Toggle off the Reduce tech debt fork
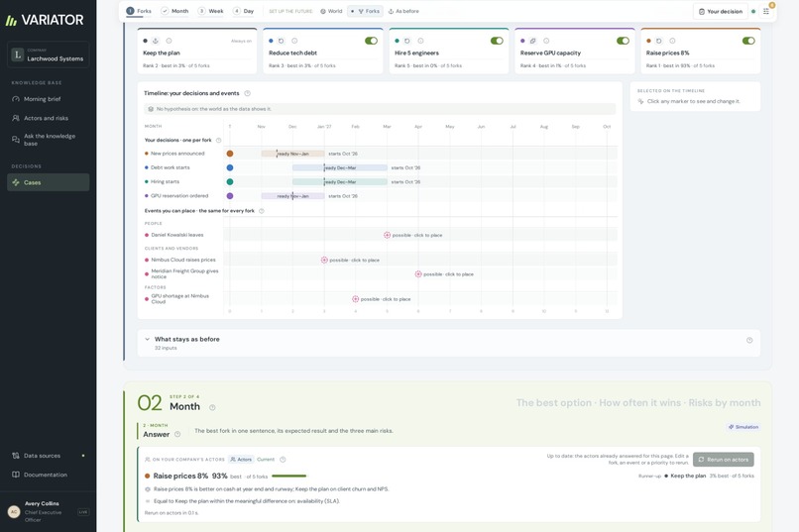 click(371, 41)
